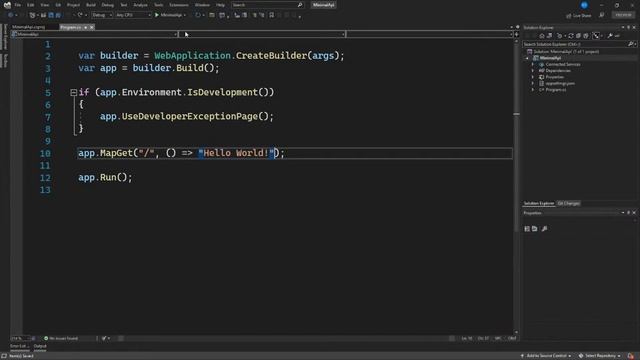Open the Debug menu
This screenshot has width=640, height=360.
[108, 5]
